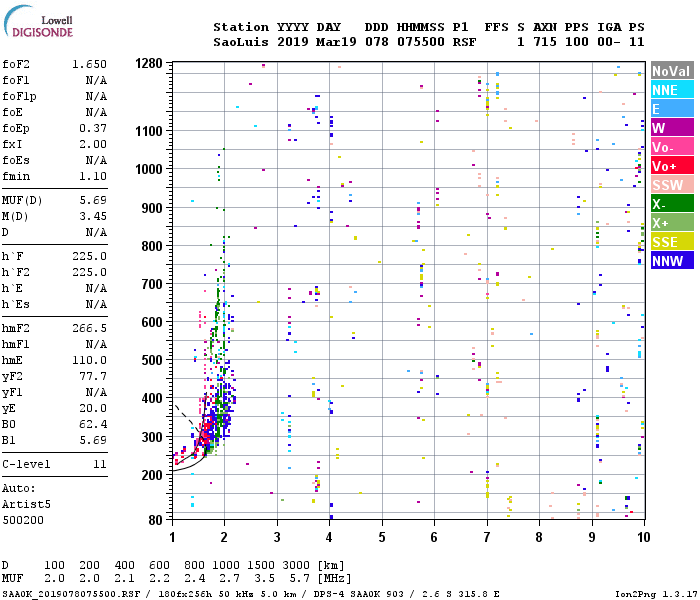The image size is (700, 600).
Task: Click the pink Vo- legend entry
Action: pyautogui.click(x=670, y=147)
